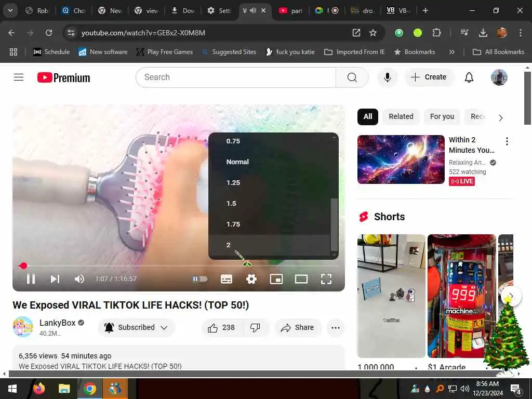Viewport: 532px width, 399px height.
Task: Mute the playing tab's audio icon
Action: click(253, 10)
